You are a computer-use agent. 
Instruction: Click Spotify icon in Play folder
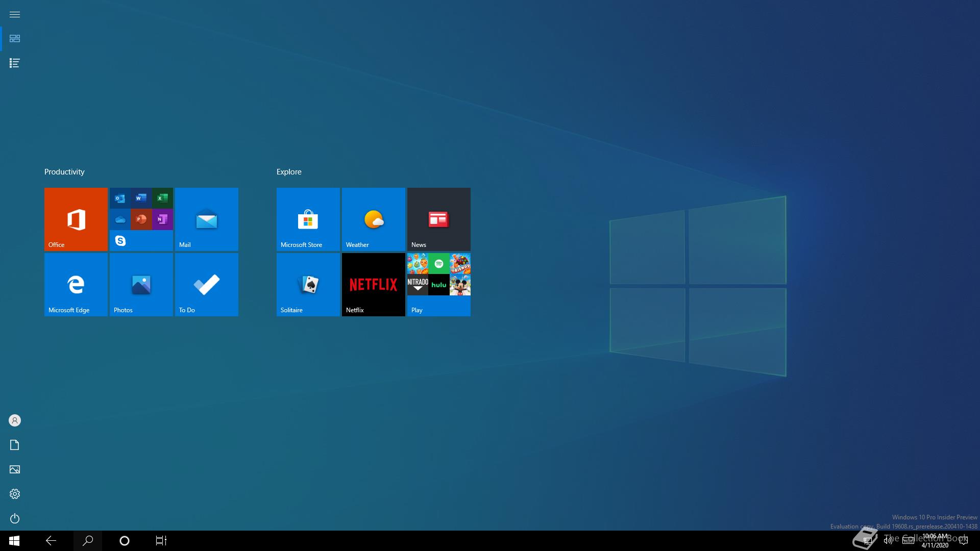pos(439,264)
